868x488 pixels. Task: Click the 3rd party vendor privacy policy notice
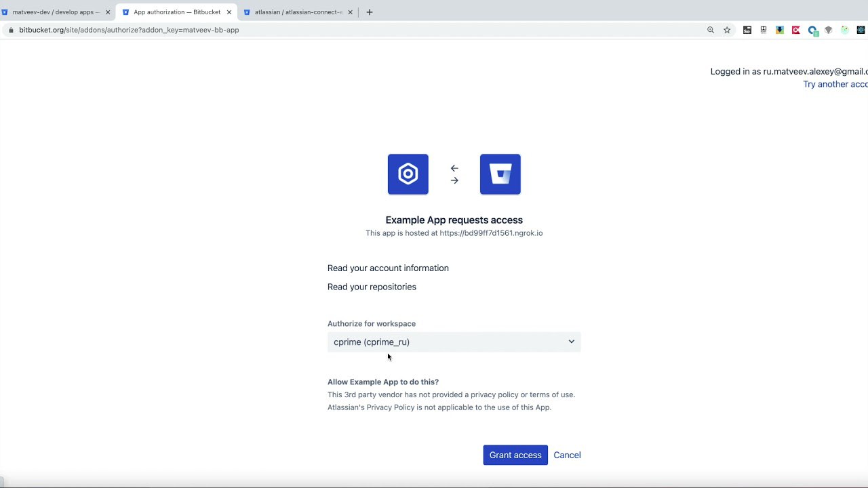(451, 394)
